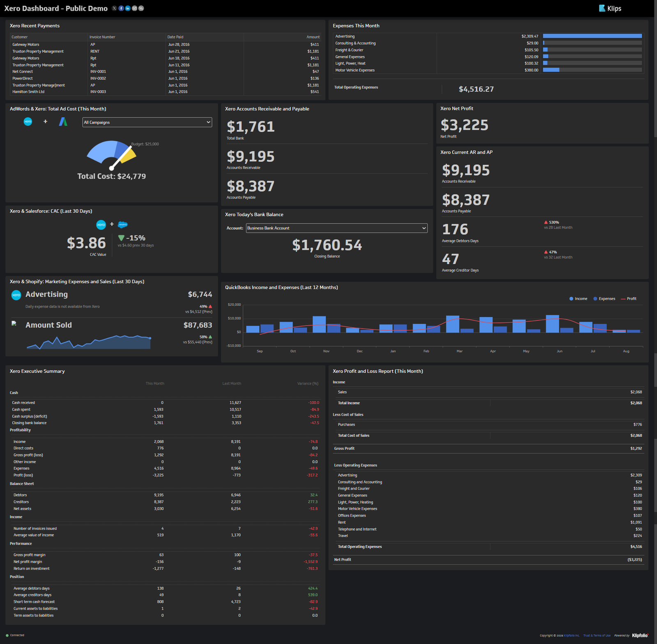Click the Cash received row in Executive Summary
The width and height of the screenshot is (657, 644).
tap(165, 403)
